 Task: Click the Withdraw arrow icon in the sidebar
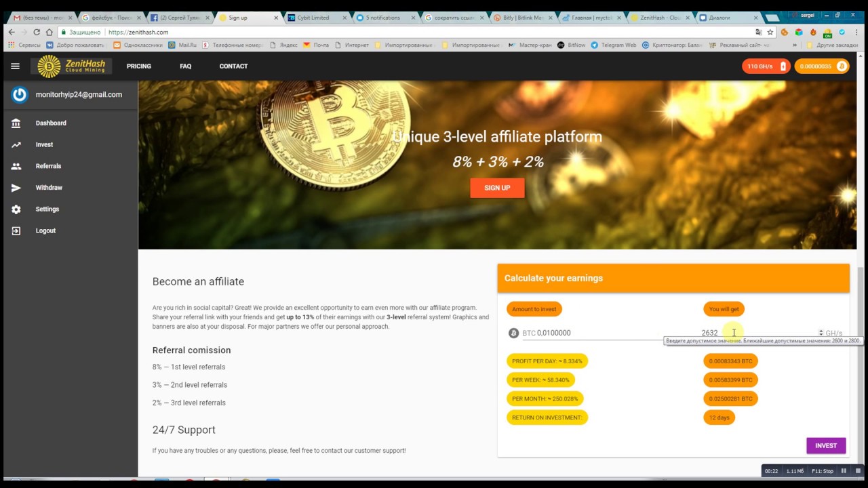point(16,188)
